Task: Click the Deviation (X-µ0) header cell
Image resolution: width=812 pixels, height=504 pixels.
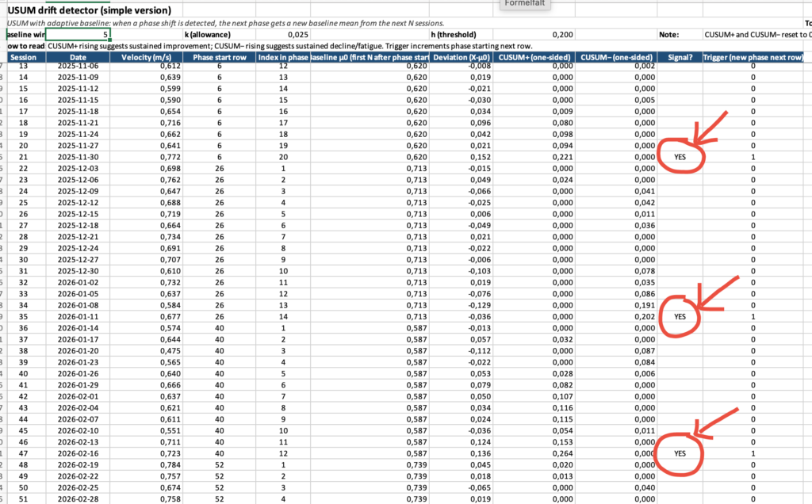Action: click(x=462, y=57)
